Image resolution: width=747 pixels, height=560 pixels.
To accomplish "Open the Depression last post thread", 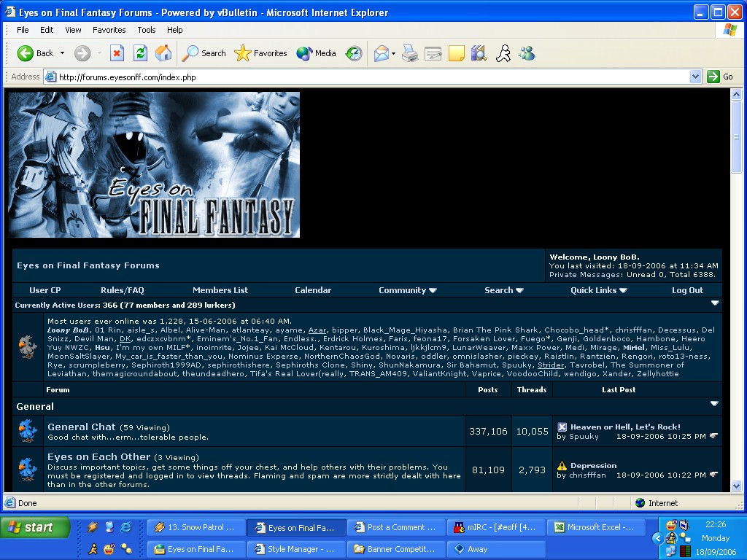I will [x=593, y=465].
